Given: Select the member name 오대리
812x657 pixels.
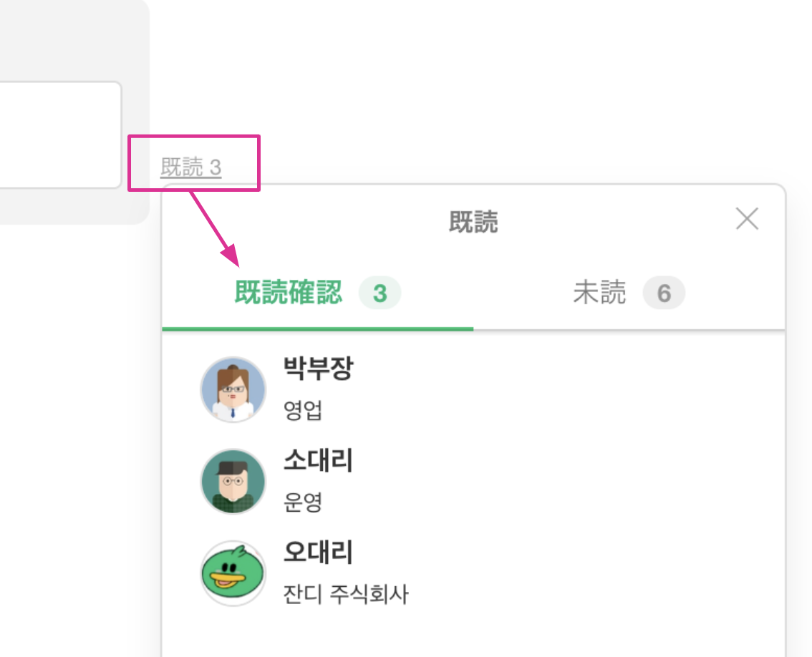Looking at the screenshot, I should (318, 553).
